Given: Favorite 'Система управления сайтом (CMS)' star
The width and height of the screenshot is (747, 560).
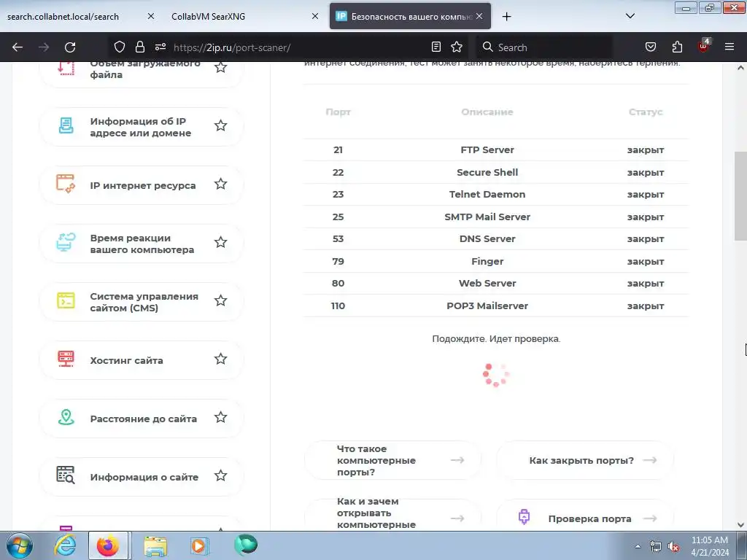Looking at the screenshot, I should pyautogui.click(x=220, y=301).
